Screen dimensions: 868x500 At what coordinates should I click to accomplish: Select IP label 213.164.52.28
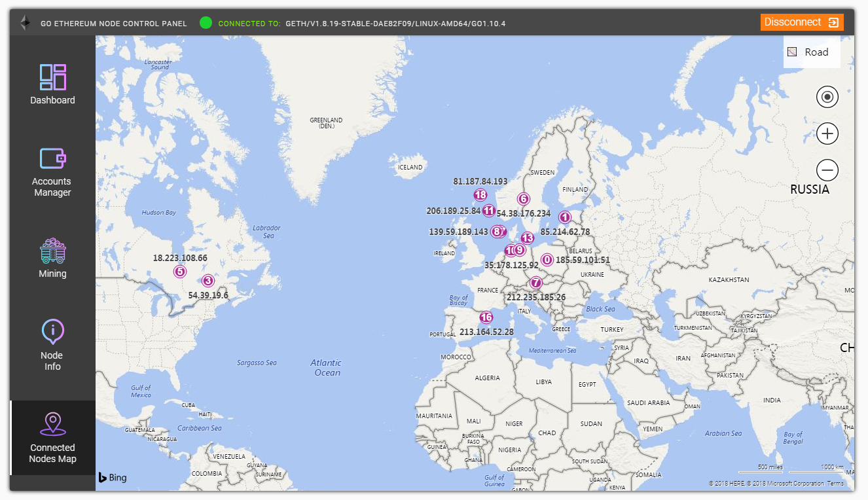coord(486,332)
